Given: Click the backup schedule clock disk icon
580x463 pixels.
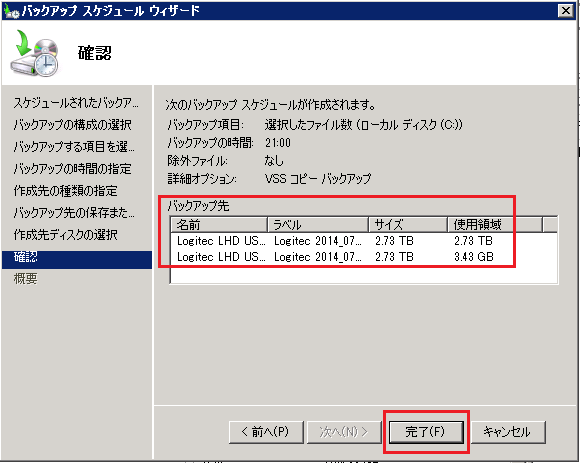Looking at the screenshot, I should tap(35, 53).
